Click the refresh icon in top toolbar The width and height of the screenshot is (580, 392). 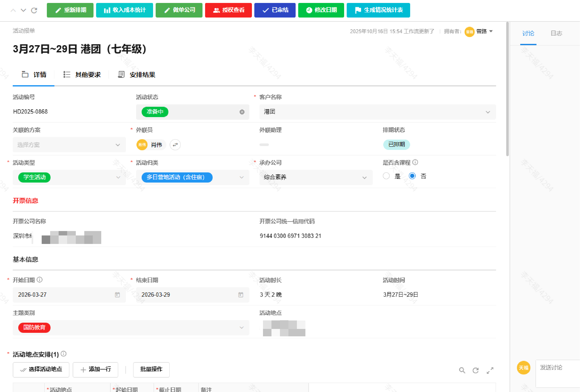coord(34,10)
